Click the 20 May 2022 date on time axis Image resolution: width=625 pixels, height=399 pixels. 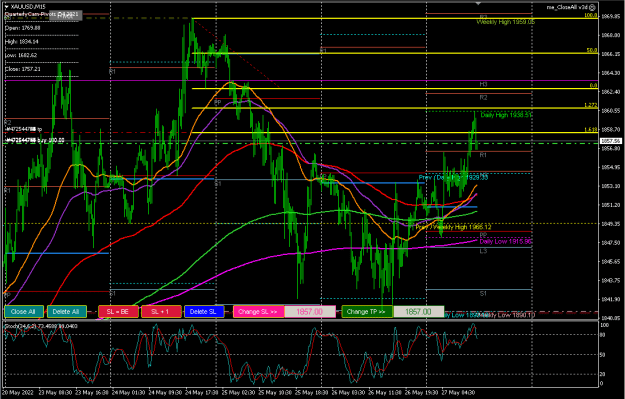17,392
